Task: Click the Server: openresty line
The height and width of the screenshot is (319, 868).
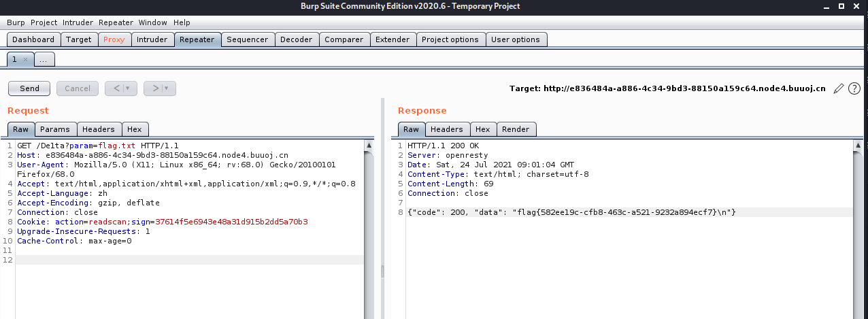Action: 448,155
